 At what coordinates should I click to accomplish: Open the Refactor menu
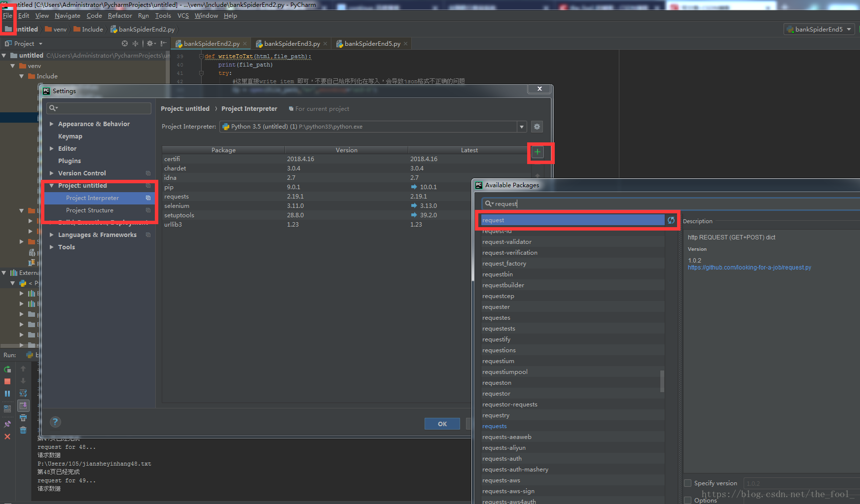[120, 16]
